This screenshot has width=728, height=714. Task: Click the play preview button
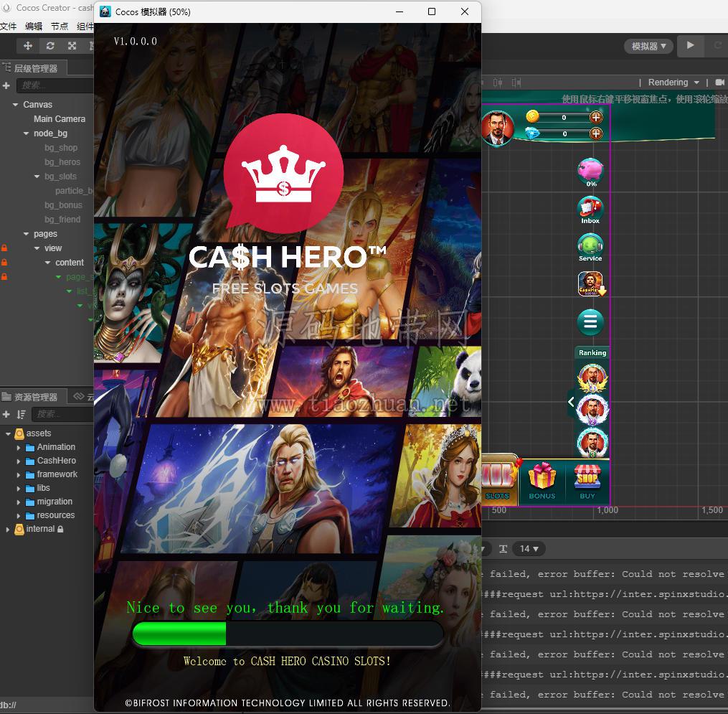pos(690,45)
